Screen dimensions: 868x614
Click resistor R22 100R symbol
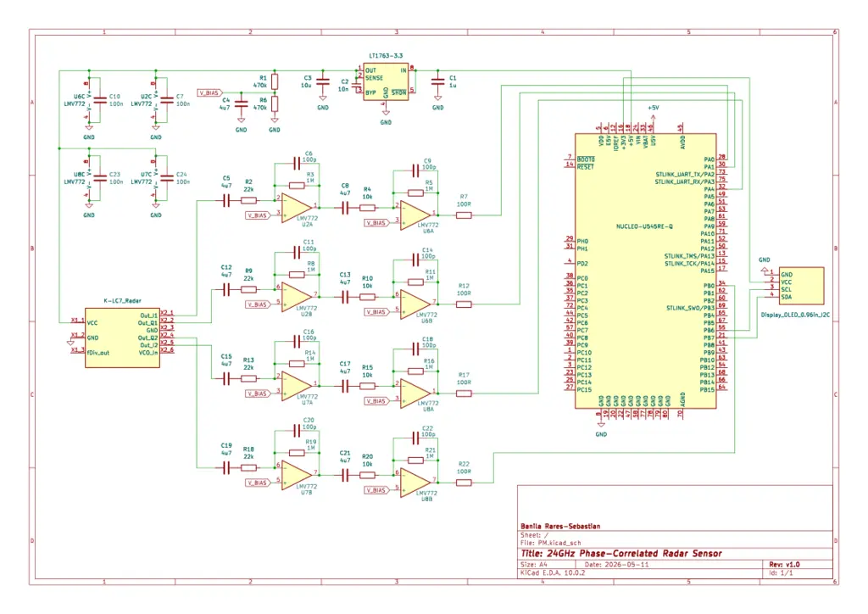click(x=464, y=483)
